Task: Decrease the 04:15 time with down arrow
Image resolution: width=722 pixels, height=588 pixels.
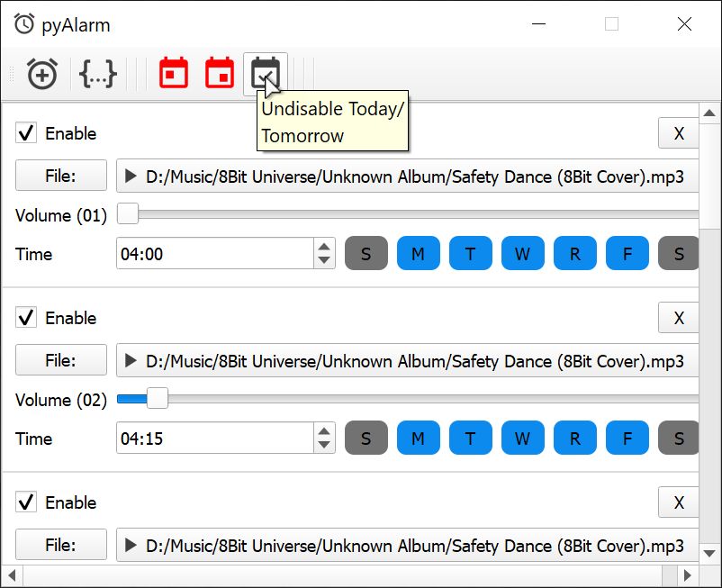Action: (x=324, y=446)
